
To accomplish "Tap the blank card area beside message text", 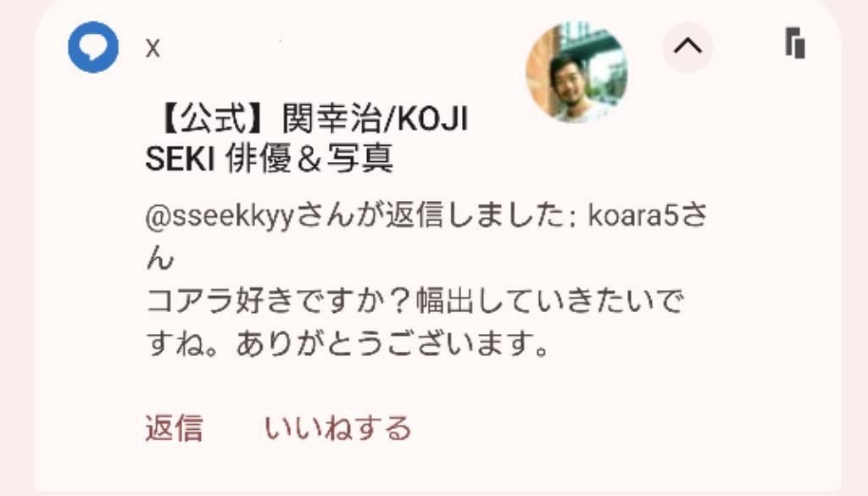I will pyautogui.click(x=775, y=276).
